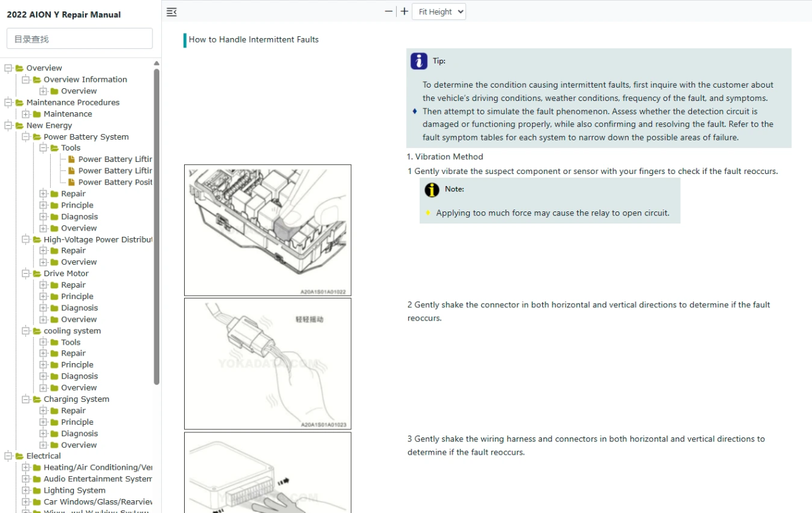Open Diagnosis under Drive Motor
Image resolution: width=812 pixels, height=513 pixels.
coord(79,308)
